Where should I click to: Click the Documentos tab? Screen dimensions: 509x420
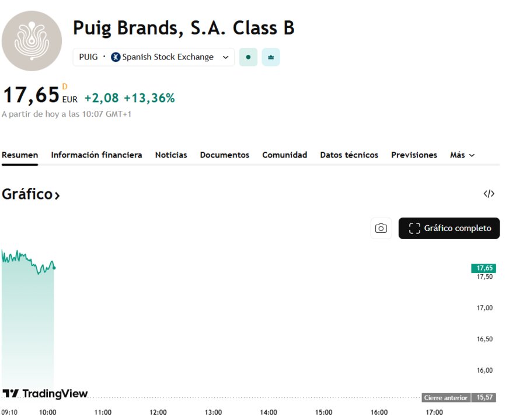(225, 155)
